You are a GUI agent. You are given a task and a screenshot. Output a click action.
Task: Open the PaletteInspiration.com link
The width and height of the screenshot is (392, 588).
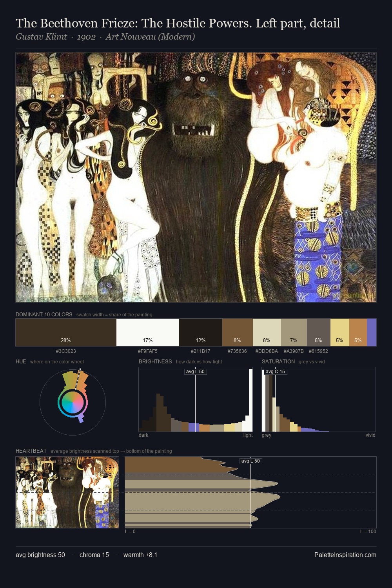pos(345,555)
